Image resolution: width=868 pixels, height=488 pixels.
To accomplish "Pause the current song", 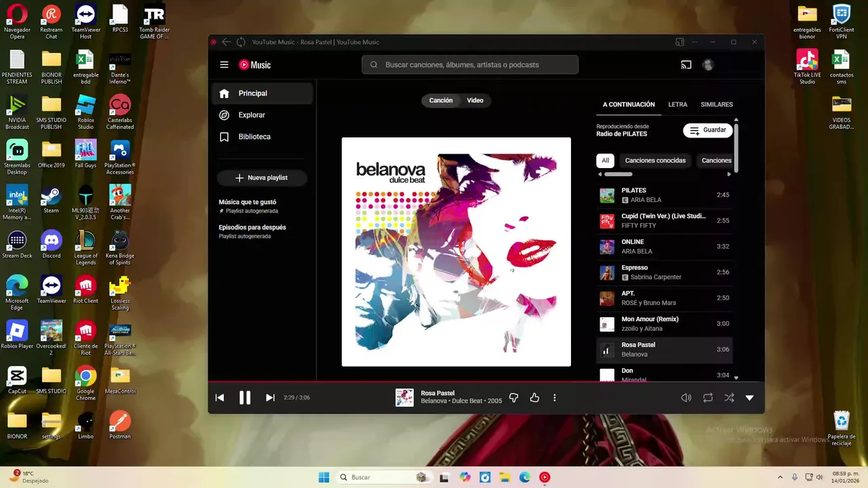I will (x=245, y=398).
